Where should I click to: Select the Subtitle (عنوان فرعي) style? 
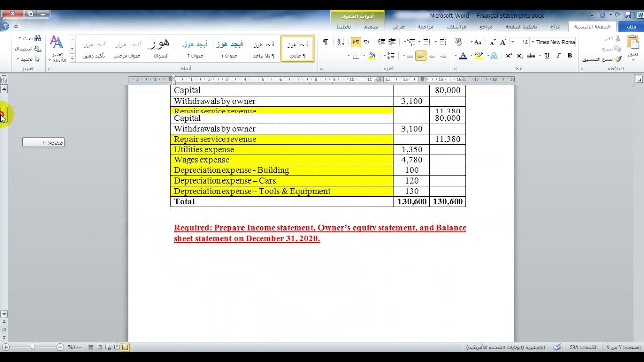(x=127, y=49)
